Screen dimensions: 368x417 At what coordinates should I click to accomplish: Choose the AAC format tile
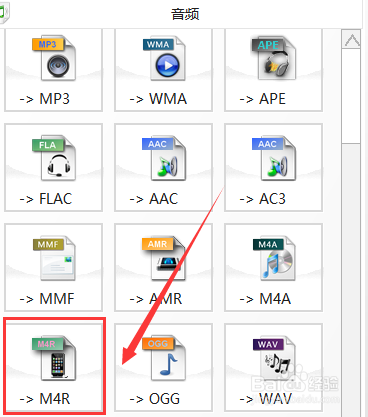click(x=163, y=168)
